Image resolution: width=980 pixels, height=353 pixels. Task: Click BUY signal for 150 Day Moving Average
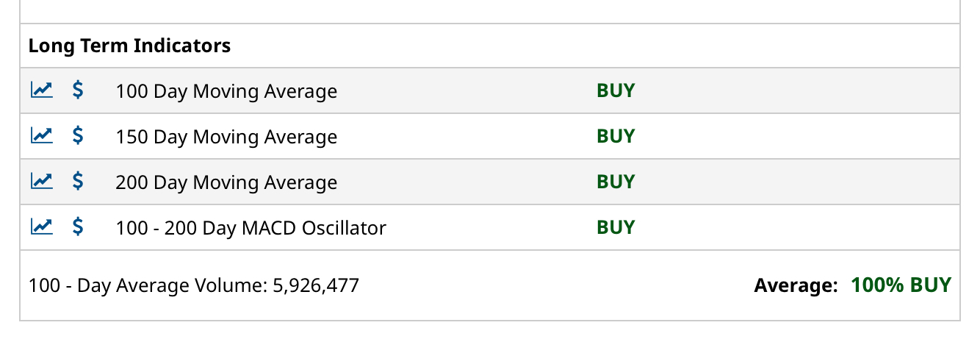pos(616,136)
